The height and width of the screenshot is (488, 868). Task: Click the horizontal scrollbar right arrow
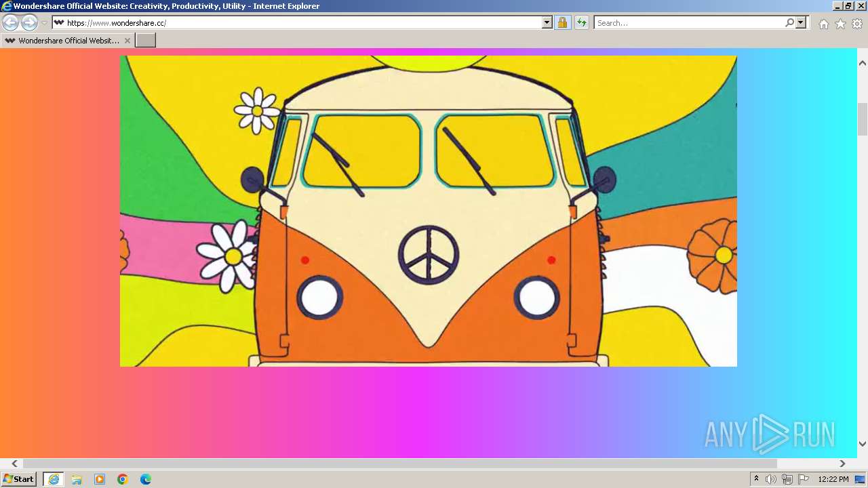(x=842, y=464)
